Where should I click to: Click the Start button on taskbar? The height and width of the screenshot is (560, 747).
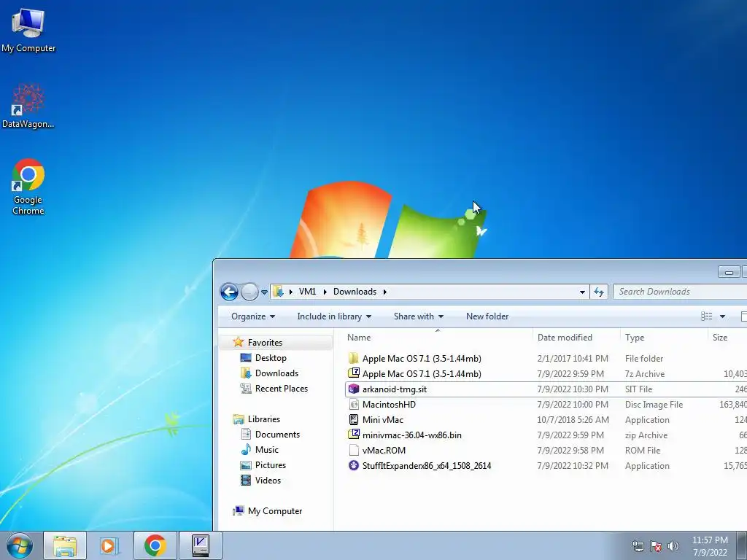coord(20,545)
